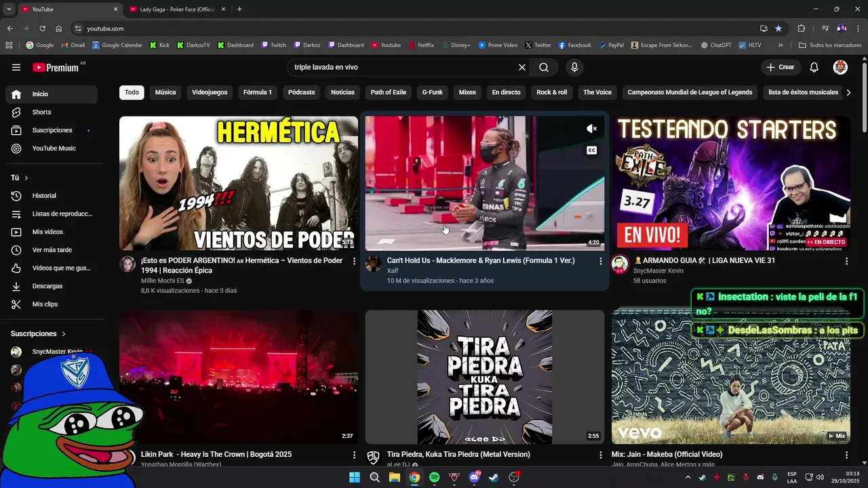The image size is (868, 488).
Task: Go to Inicio in sidebar
Action: [52, 94]
